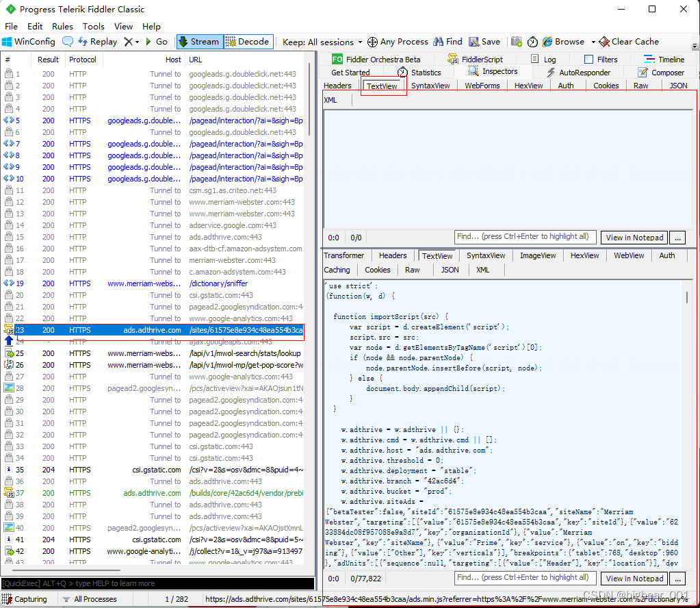Click the comment speech bubble icon
Screen dimensions: 700x608
[x=68, y=42]
